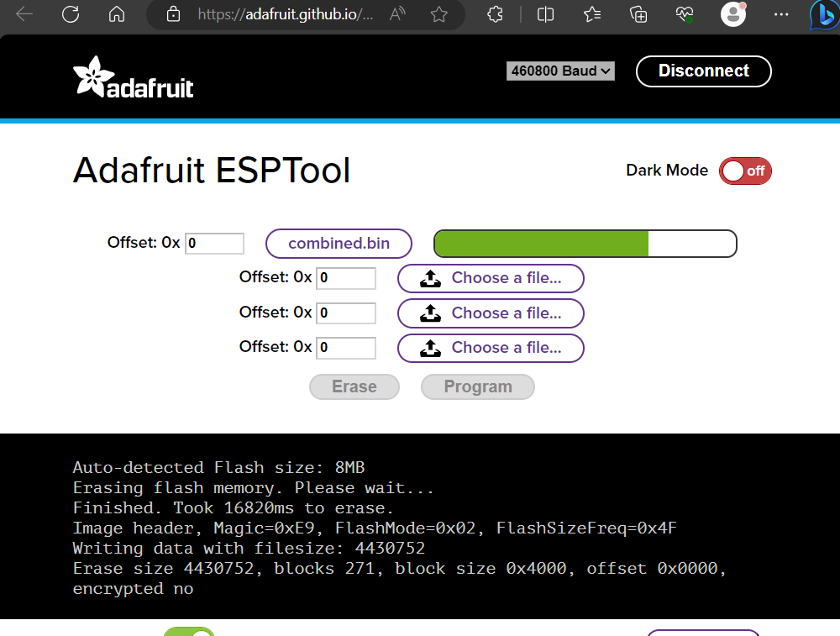Screen dimensions: 840x636
Task: Click the 'encrypted no' log line
Action: pos(133,589)
